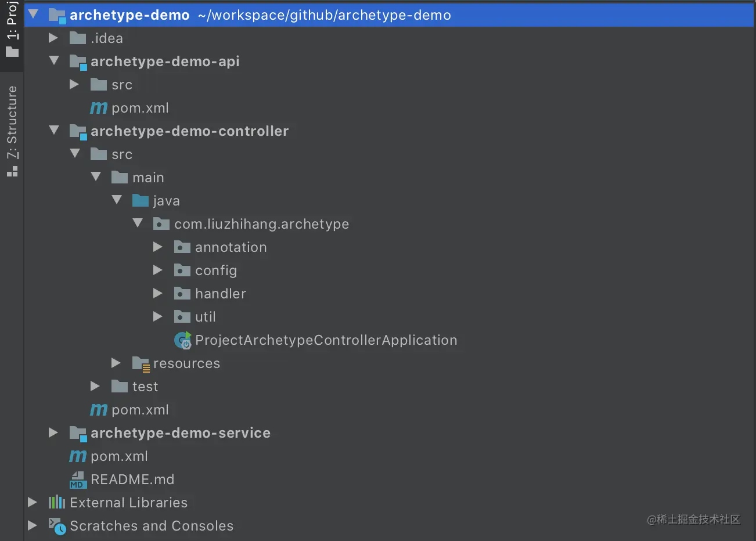Select the com.liuzhihang.archetype package icon
Image resolution: width=756 pixels, height=541 pixels.
[161, 223]
